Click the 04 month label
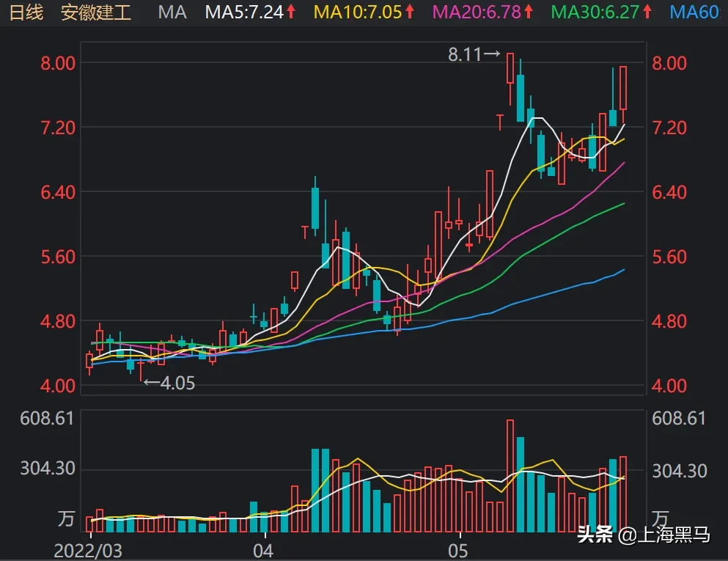 tap(263, 551)
